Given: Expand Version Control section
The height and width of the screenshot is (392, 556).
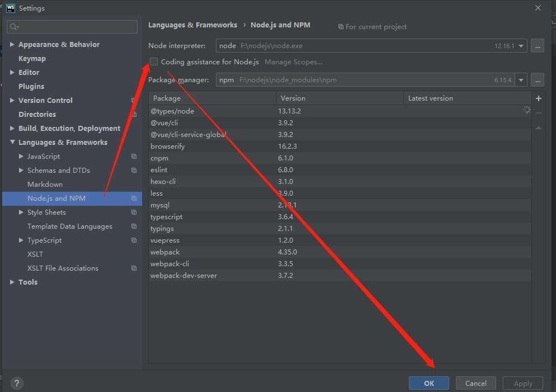Looking at the screenshot, I should tap(12, 100).
